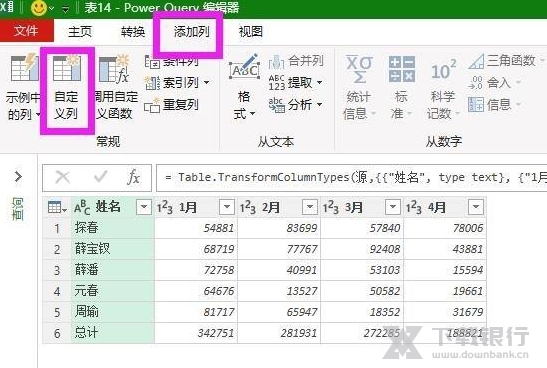Click the 分析 parse icon

tap(276, 105)
